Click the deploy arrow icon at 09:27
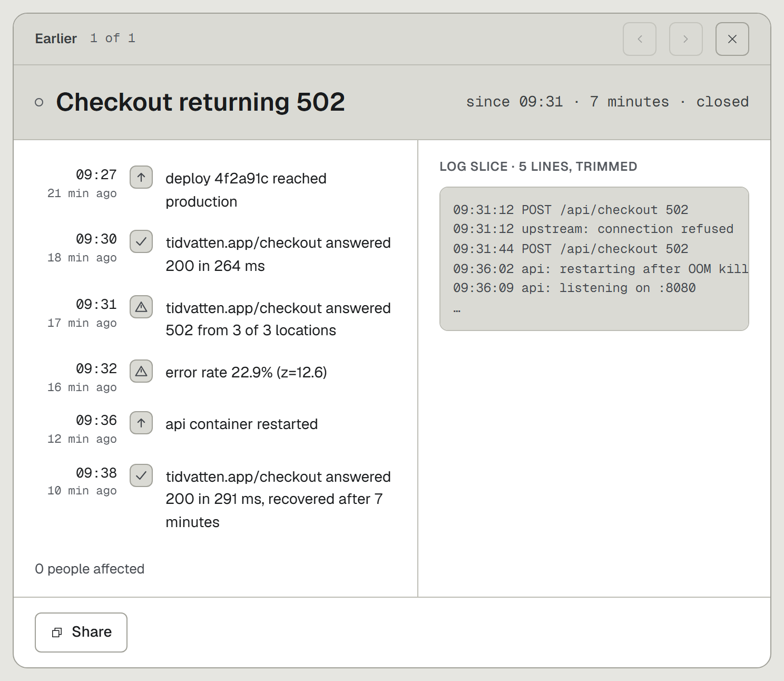784x681 pixels. 141,177
